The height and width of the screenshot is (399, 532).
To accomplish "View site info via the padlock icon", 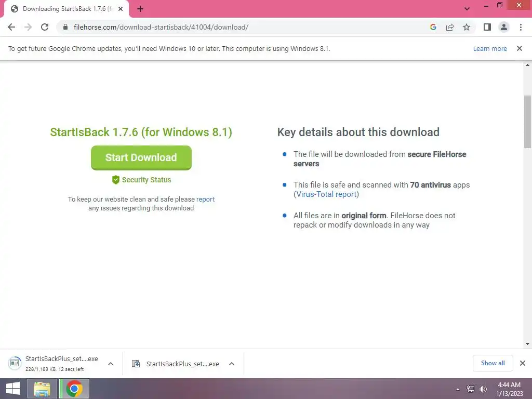I will [x=65, y=27].
